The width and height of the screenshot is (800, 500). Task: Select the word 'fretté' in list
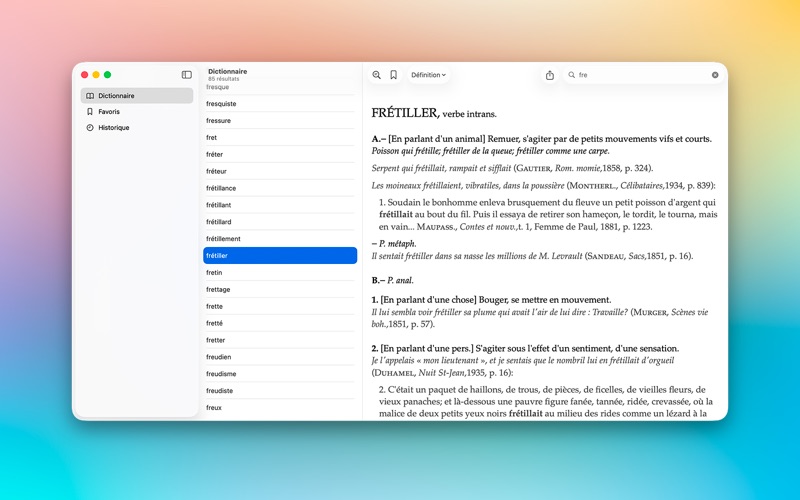tap(280, 323)
